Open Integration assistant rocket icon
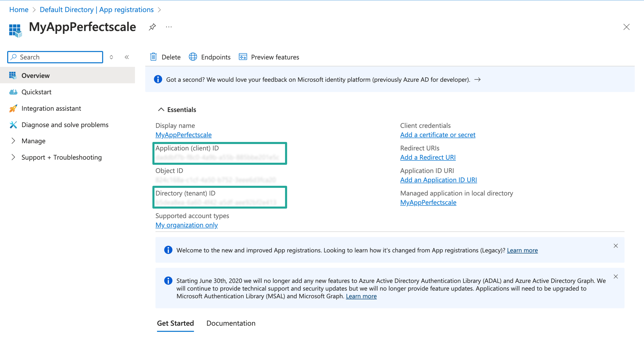This screenshot has height=338, width=644. pyautogui.click(x=13, y=108)
